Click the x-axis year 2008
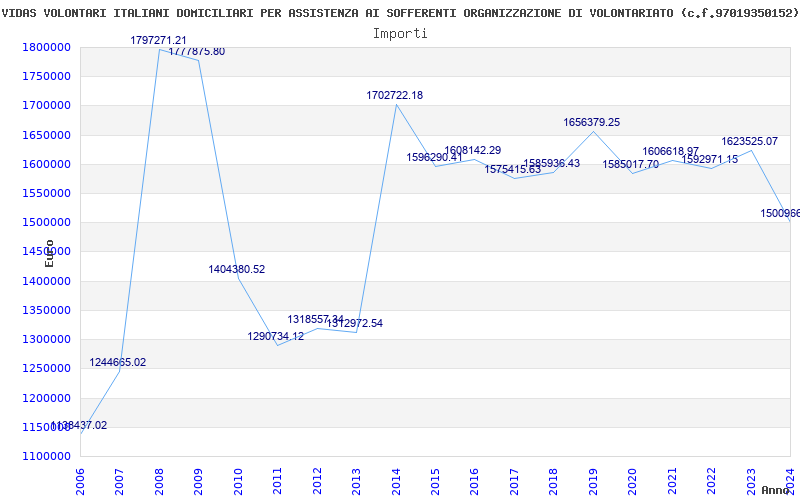This screenshot has height=500, width=800. coord(159,481)
